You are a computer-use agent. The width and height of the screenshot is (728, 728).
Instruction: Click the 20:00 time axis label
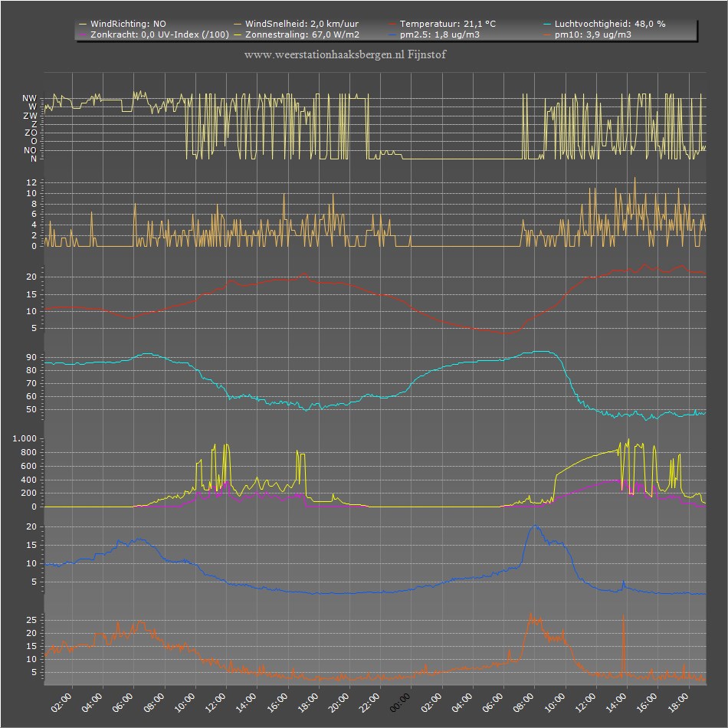339,703
